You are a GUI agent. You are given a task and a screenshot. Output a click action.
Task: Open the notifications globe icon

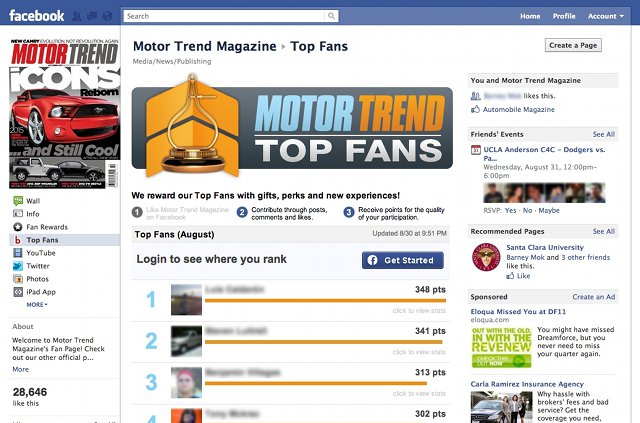pyautogui.click(x=107, y=16)
